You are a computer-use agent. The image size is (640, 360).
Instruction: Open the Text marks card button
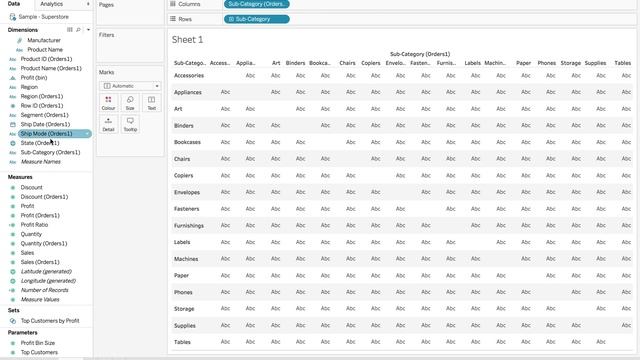click(x=151, y=103)
